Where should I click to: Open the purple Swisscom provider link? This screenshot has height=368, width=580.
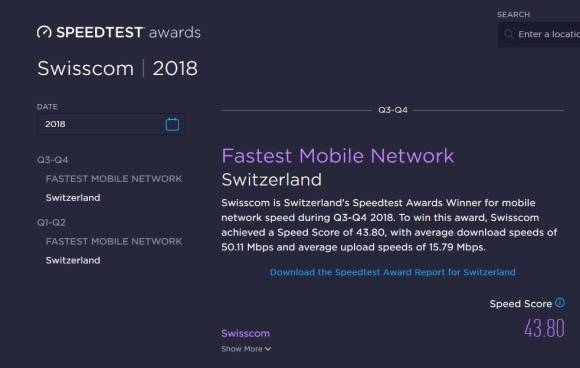246,333
